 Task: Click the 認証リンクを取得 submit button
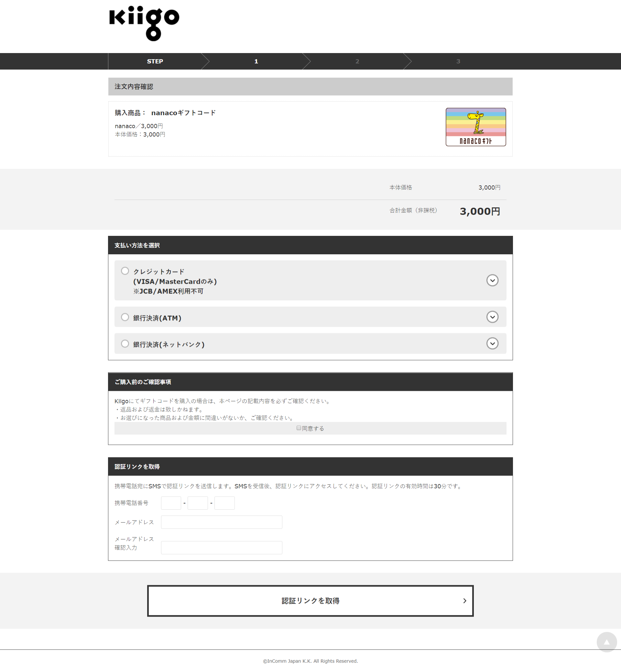click(310, 601)
